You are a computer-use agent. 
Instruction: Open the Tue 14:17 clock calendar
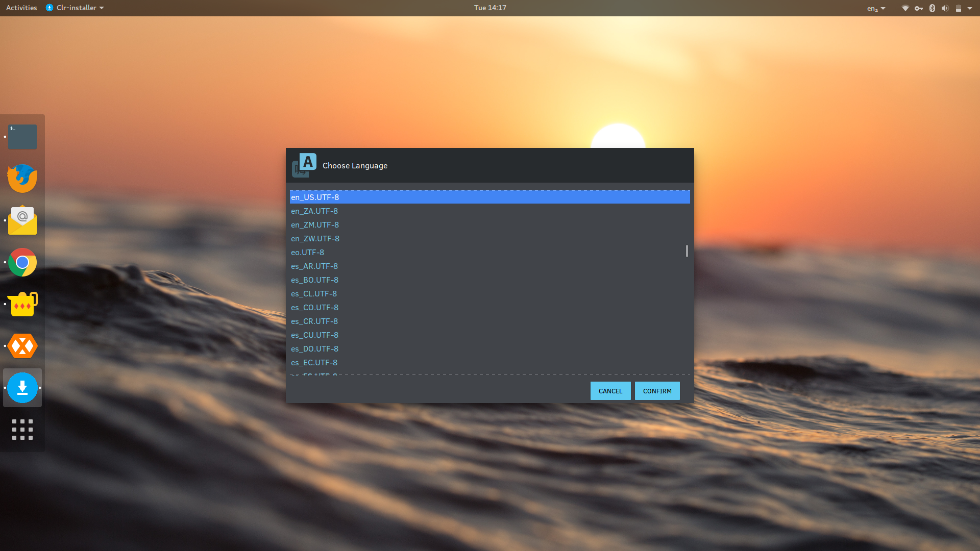click(490, 8)
